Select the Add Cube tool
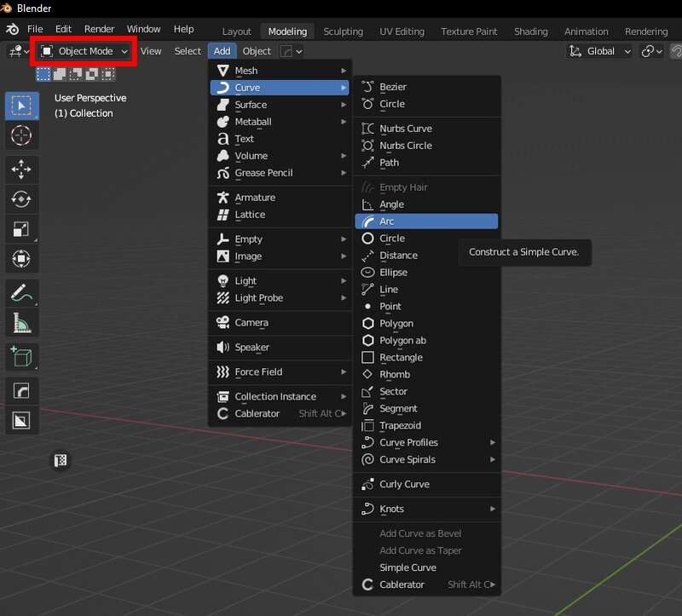 22,356
